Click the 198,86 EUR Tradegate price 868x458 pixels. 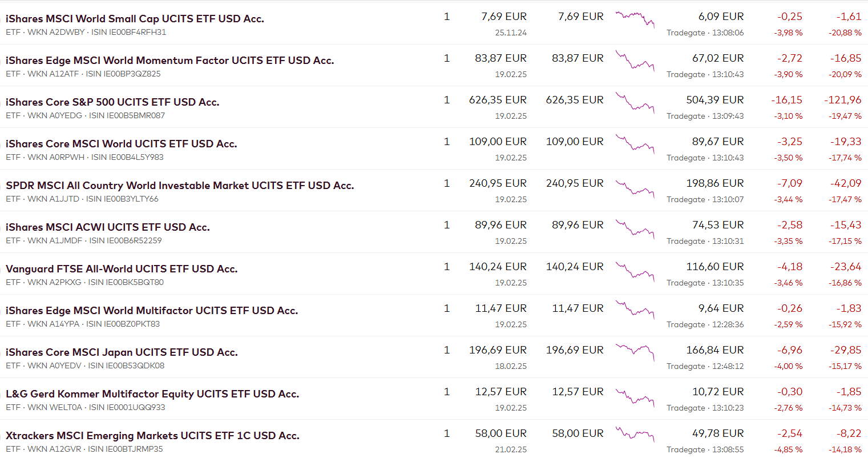714,183
